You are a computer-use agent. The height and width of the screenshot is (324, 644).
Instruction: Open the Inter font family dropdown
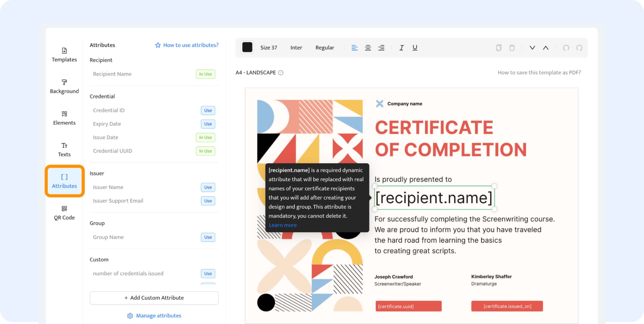(296, 48)
